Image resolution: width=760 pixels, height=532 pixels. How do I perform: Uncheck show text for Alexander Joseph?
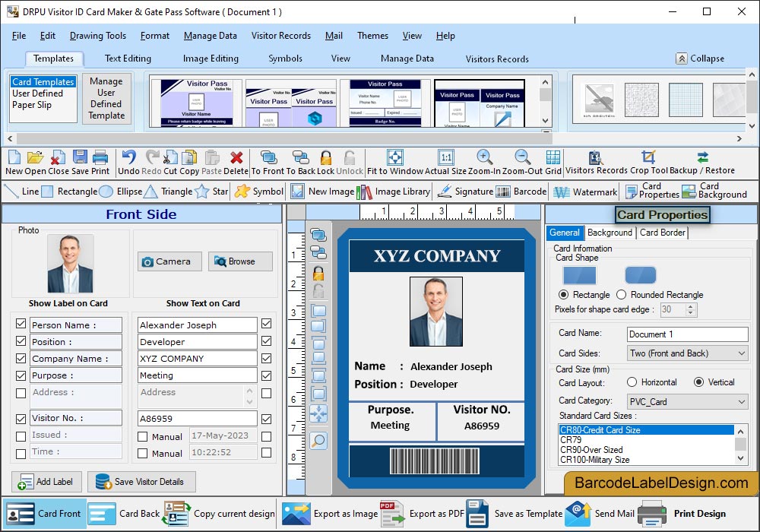pyautogui.click(x=267, y=324)
